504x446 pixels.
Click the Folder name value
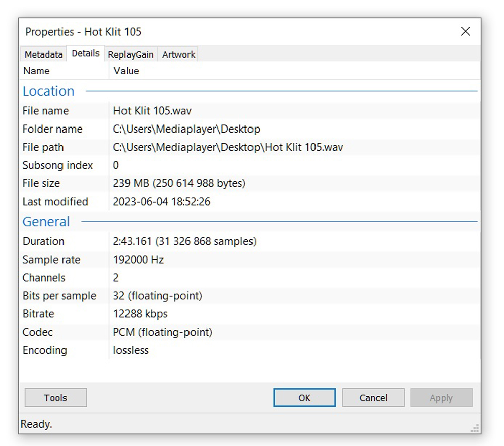click(186, 129)
